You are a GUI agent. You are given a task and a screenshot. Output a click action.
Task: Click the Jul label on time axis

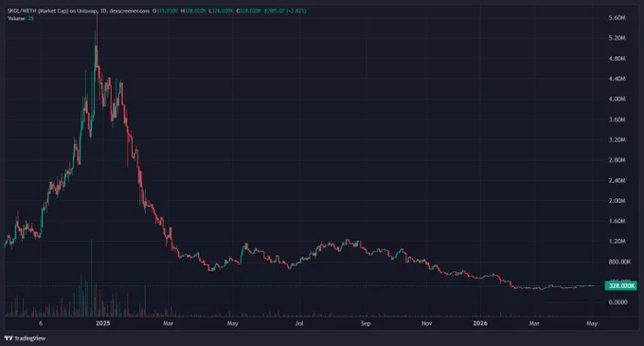(299, 323)
